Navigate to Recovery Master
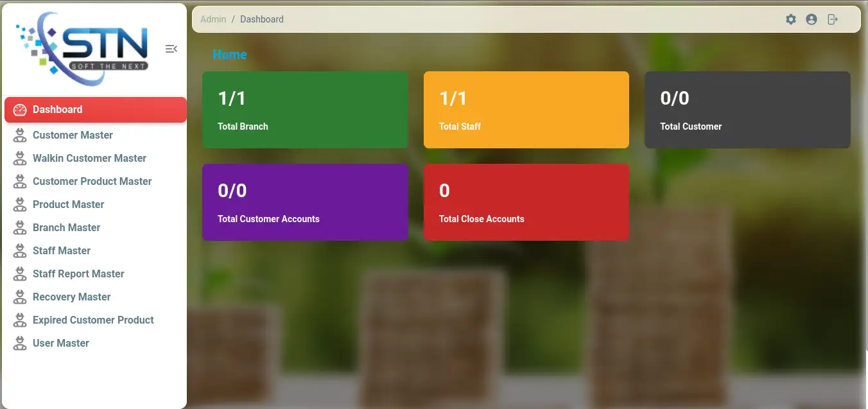This screenshot has height=409, width=868. (x=71, y=297)
